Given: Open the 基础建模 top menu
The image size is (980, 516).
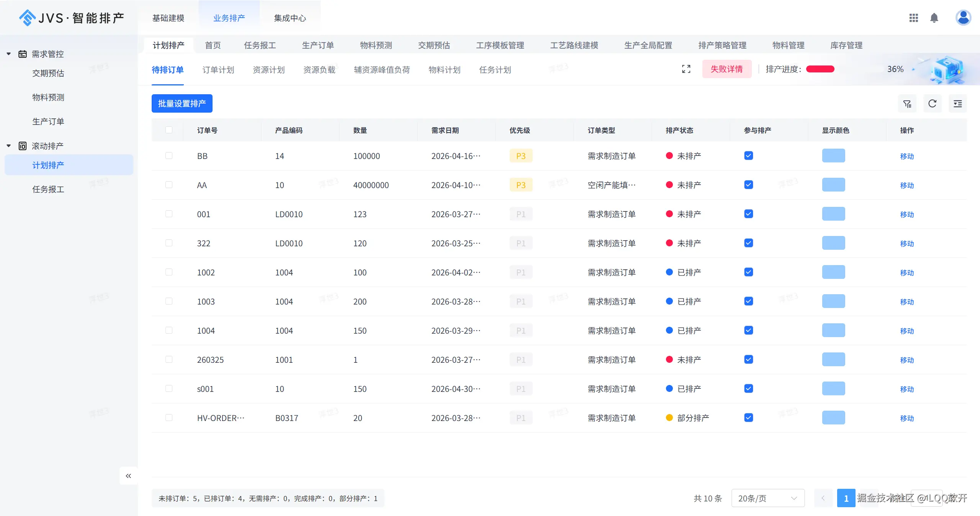Looking at the screenshot, I should [x=168, y=18].
